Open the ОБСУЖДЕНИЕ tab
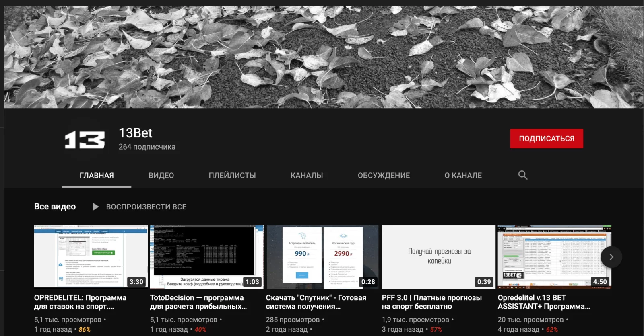The image size is (644, 336). (x=384, y=175)
